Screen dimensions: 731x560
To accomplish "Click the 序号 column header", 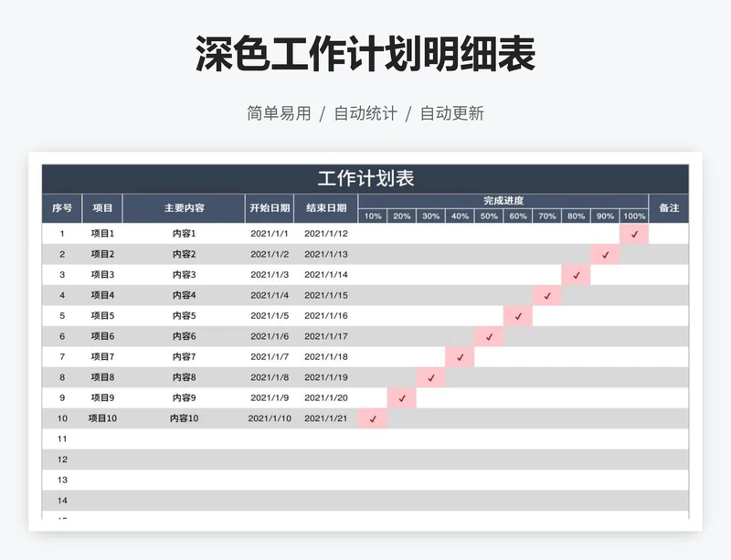I will [62, 208].
